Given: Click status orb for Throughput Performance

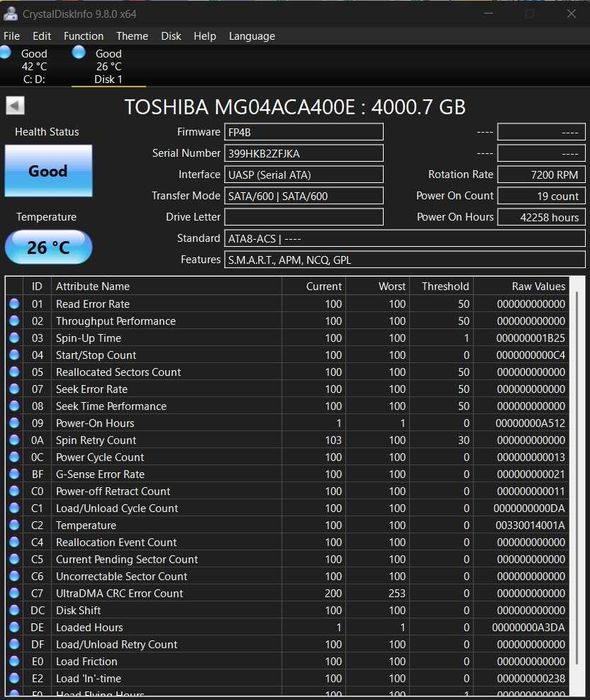Looking at the screenshot, I should point(14,321).
